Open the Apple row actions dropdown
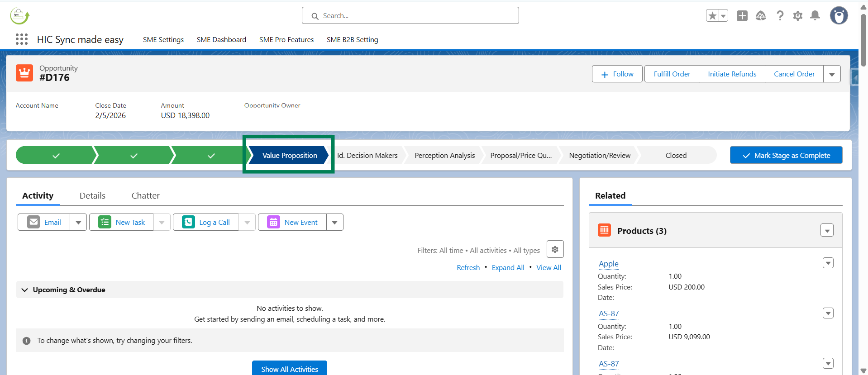The image size is (868, 375). pos(828,263)
